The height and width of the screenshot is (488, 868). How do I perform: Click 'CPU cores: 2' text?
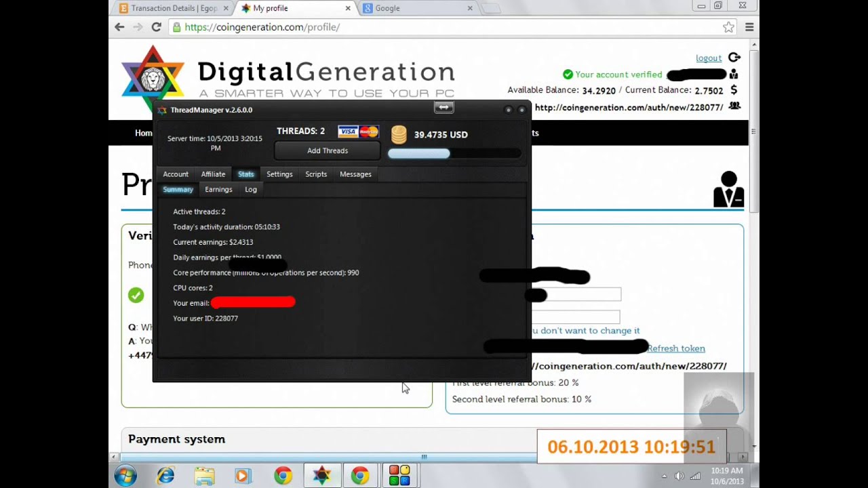193,288
